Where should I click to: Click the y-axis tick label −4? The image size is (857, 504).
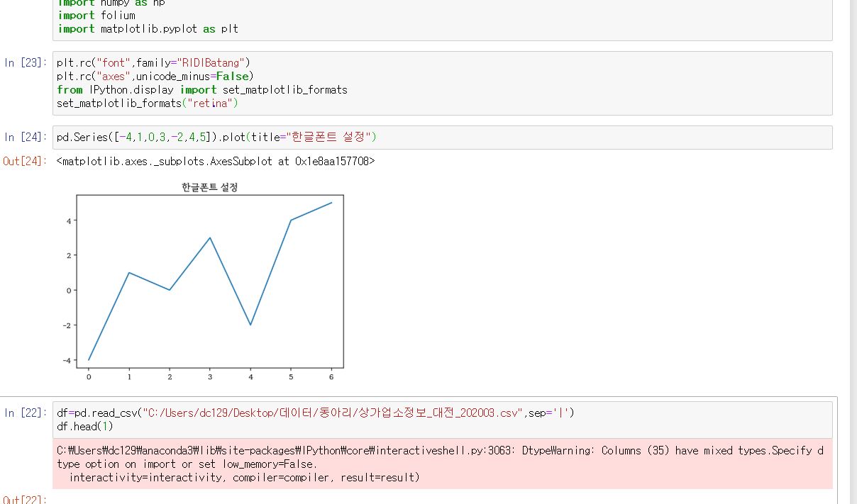67,361
